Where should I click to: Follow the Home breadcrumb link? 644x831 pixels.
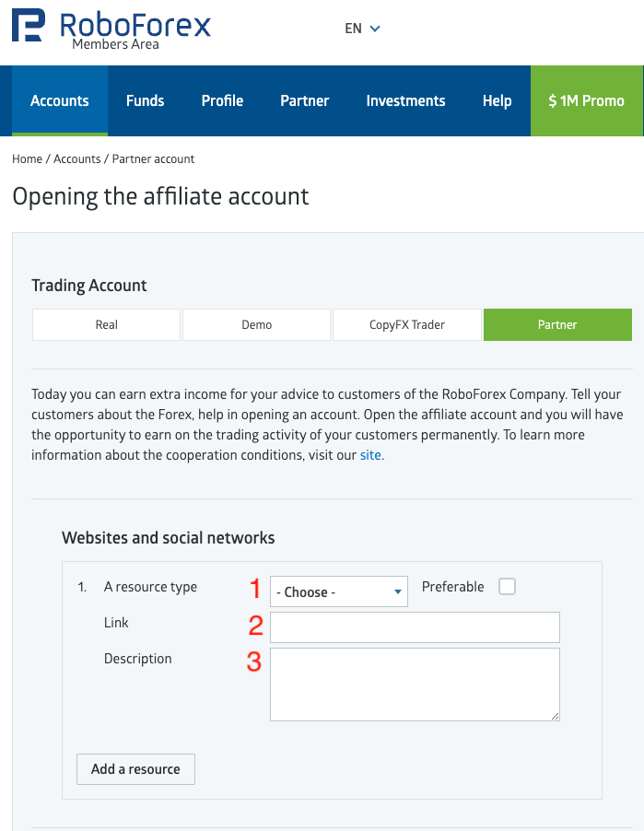click(27, 159)
